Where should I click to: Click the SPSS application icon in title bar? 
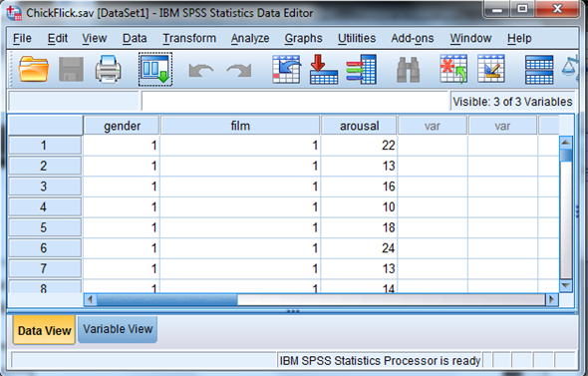coord(14,13)
